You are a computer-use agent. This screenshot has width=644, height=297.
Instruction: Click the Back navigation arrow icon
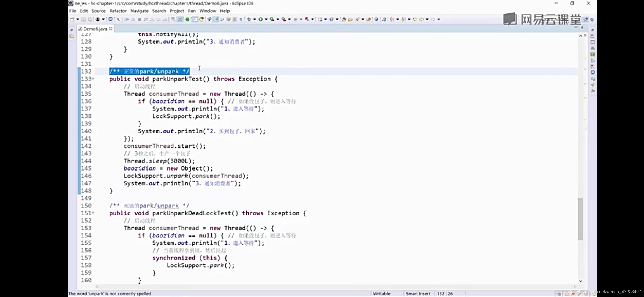tap(421, 19)
